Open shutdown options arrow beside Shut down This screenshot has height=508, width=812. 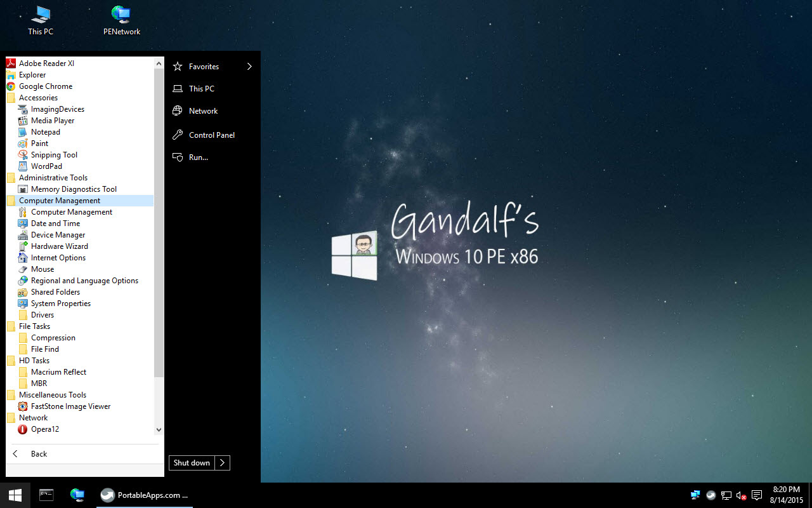point(223,463)
